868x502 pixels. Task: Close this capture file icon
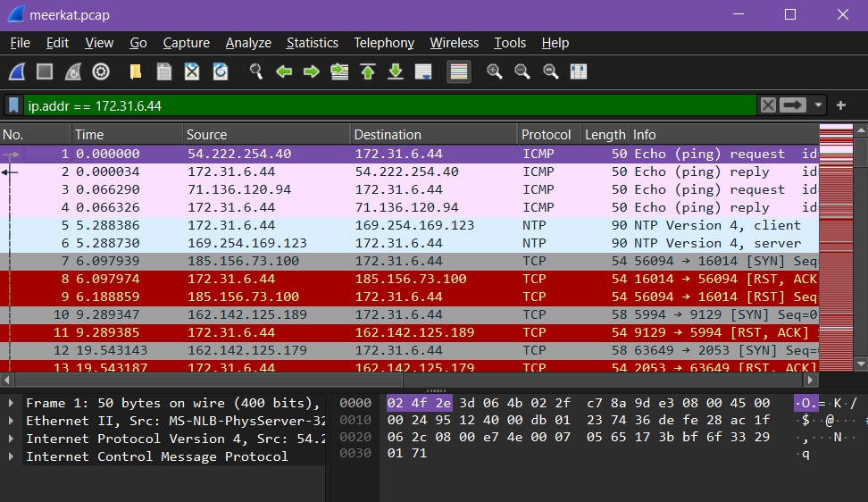click(x=191, y=71)
